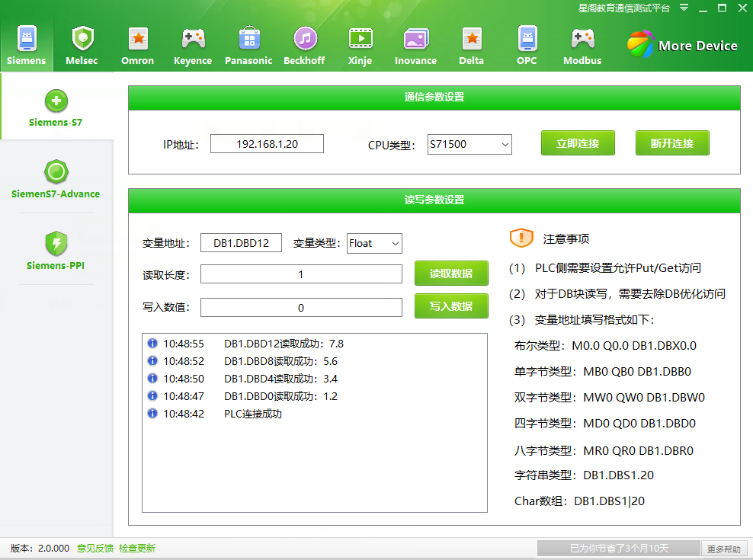Open the title bar dropdown triangle menu
753x560 pixels.
click(684, 8)
